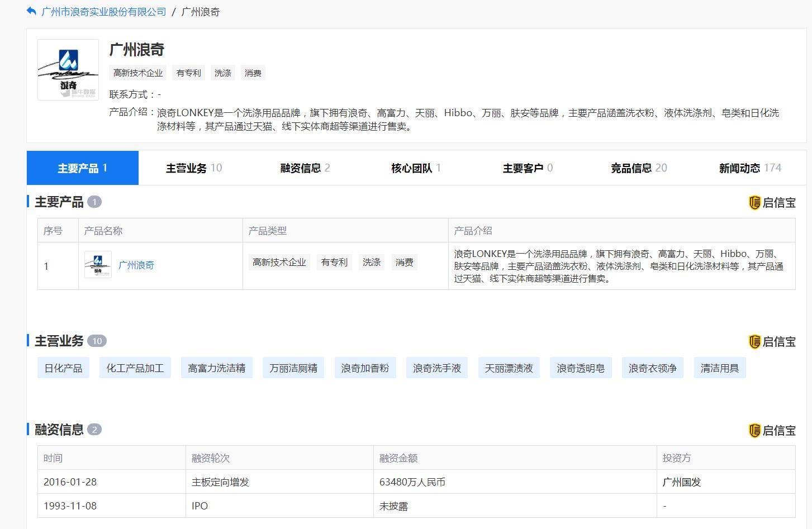Click the 消费 tag in the product table

404,262
